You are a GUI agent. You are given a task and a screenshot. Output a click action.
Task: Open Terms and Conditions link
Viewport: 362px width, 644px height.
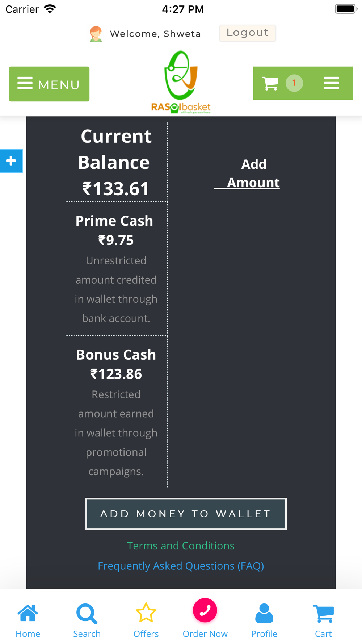pyautogui.click(x=181, y=545)
